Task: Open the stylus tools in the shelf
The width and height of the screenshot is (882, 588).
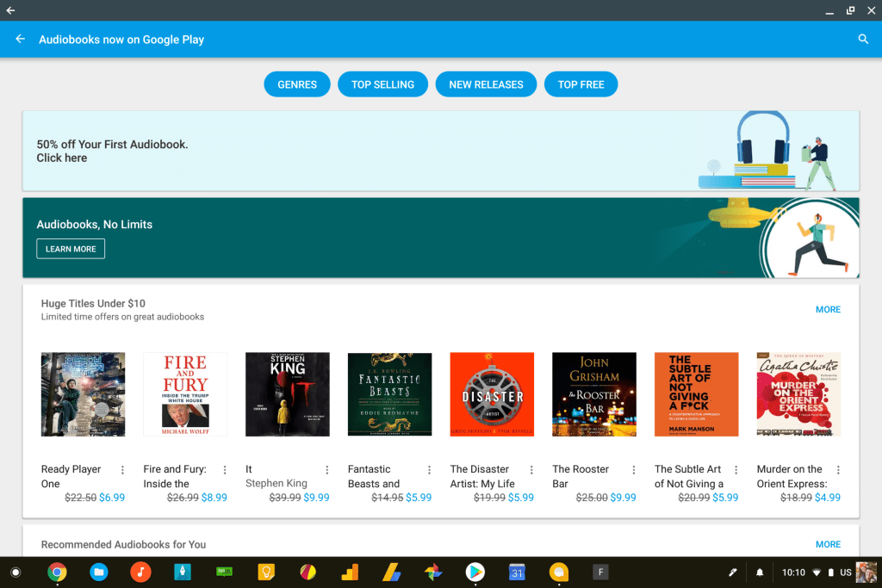Action: coord(732,573)
